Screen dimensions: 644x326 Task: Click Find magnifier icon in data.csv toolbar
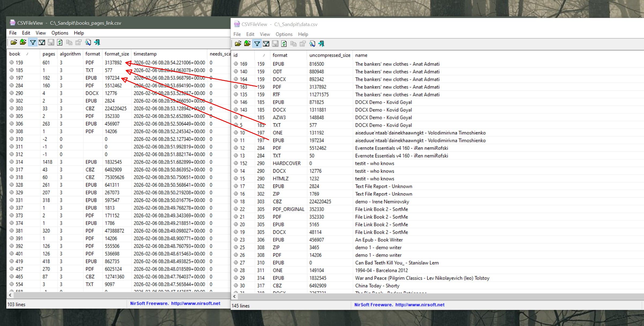click(312, 44)
